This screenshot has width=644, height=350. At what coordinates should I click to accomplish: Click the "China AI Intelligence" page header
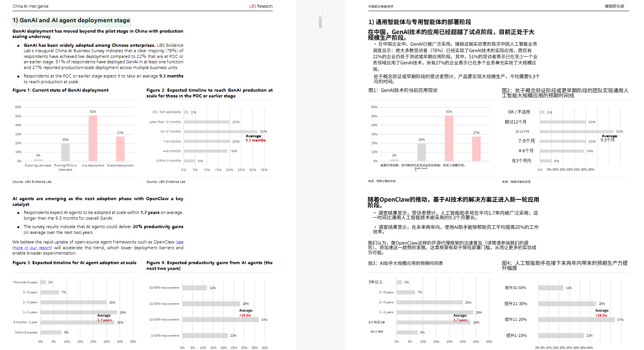click(x=30, y=6)
